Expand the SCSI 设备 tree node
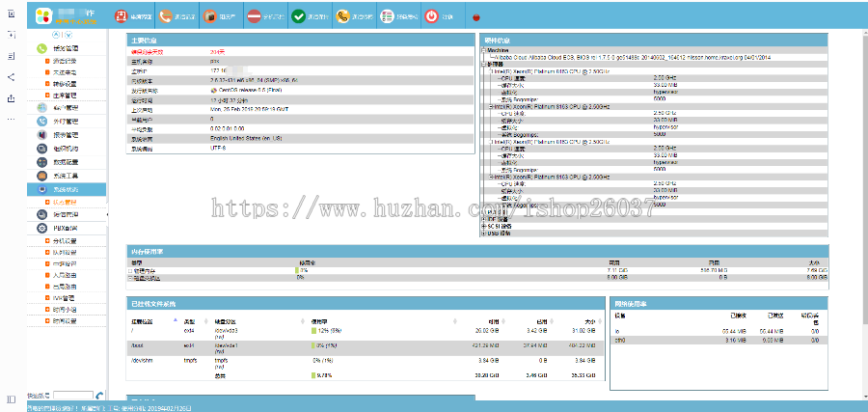 pos(483,226)
